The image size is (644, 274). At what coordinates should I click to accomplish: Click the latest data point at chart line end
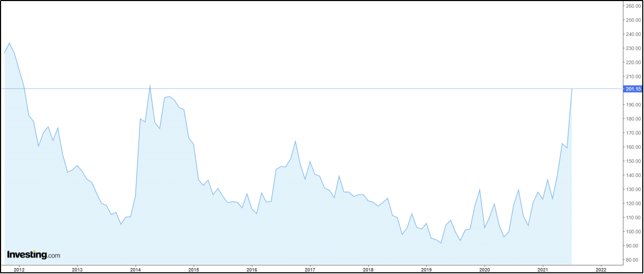572,89
